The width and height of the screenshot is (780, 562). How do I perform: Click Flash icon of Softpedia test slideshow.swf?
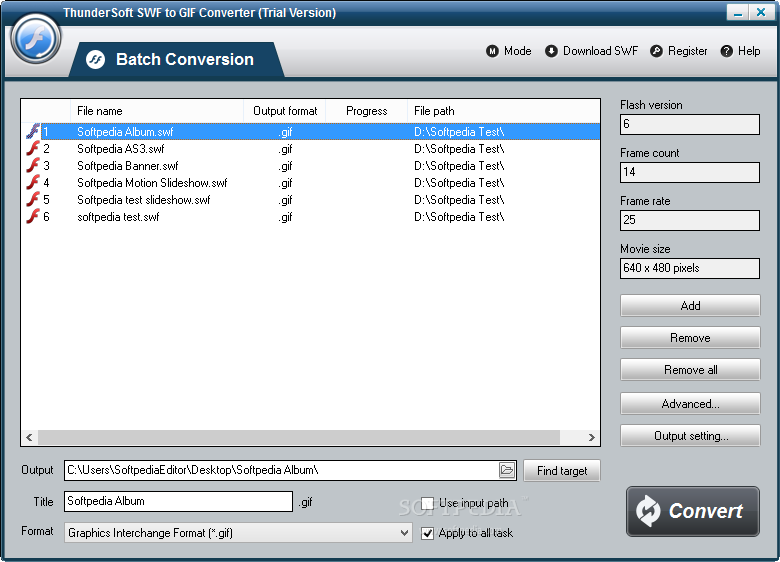coord(33,199)
